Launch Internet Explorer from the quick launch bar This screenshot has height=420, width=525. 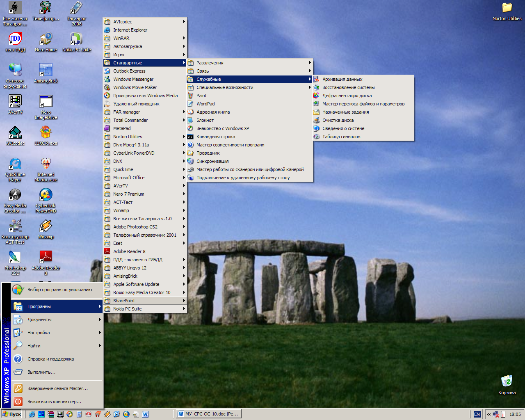coord(32,414)
